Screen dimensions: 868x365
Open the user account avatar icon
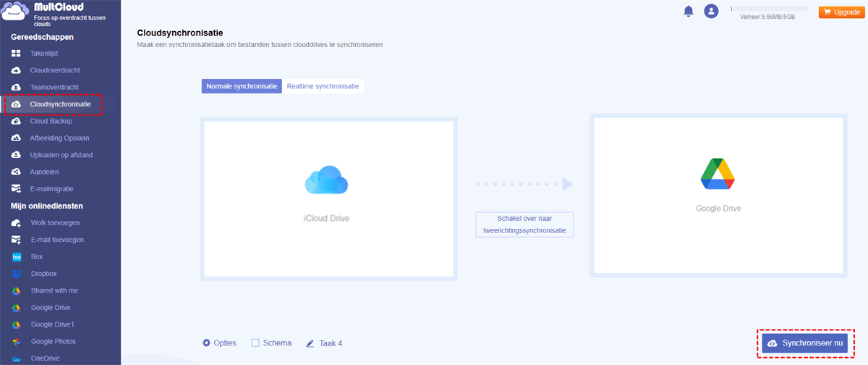pyautogui.click(x=712, y=12)
